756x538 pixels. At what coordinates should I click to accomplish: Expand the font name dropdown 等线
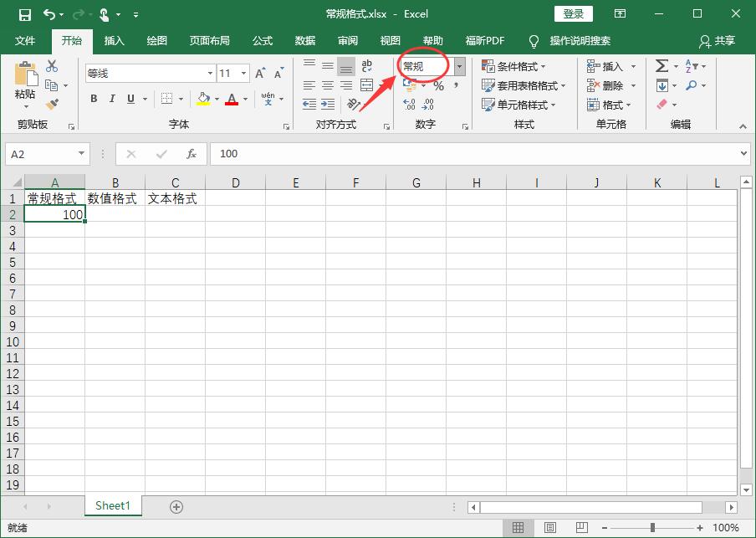(210, 74)
